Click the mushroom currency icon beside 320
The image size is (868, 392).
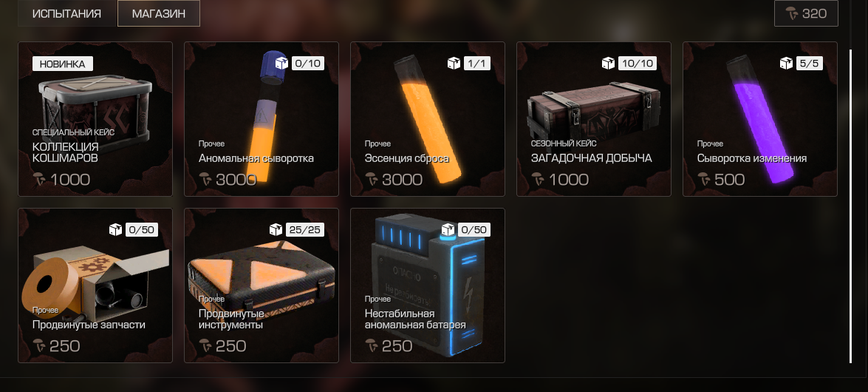(x=792, y=13)
